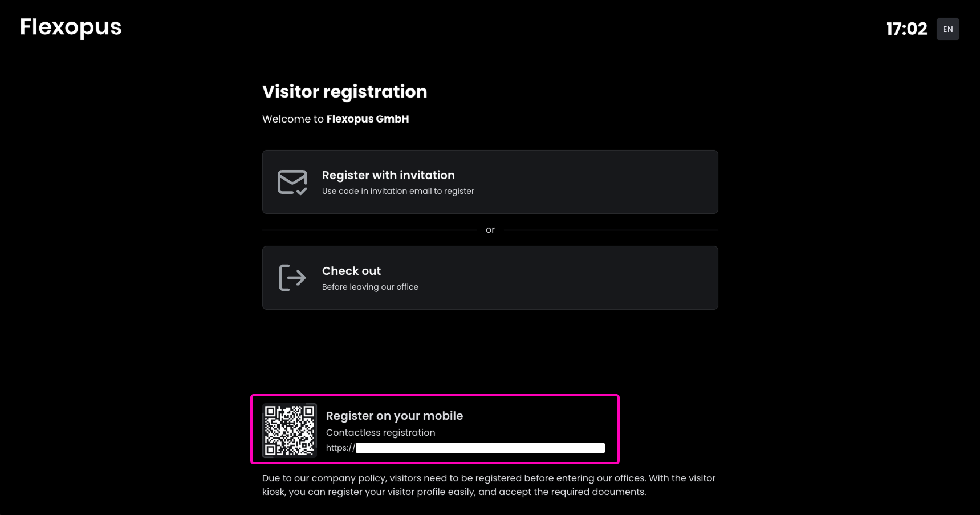The width and height of the screenshot is (980, 515).
Task: Click the company policy notice paragraph
Action: pyautogui.click(x=489, y=485)
